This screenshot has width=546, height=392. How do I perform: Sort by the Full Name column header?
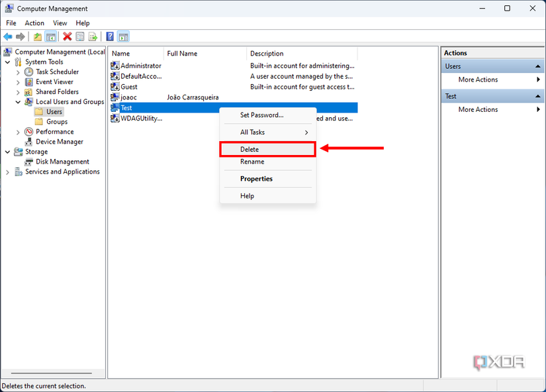click(205, 54)
